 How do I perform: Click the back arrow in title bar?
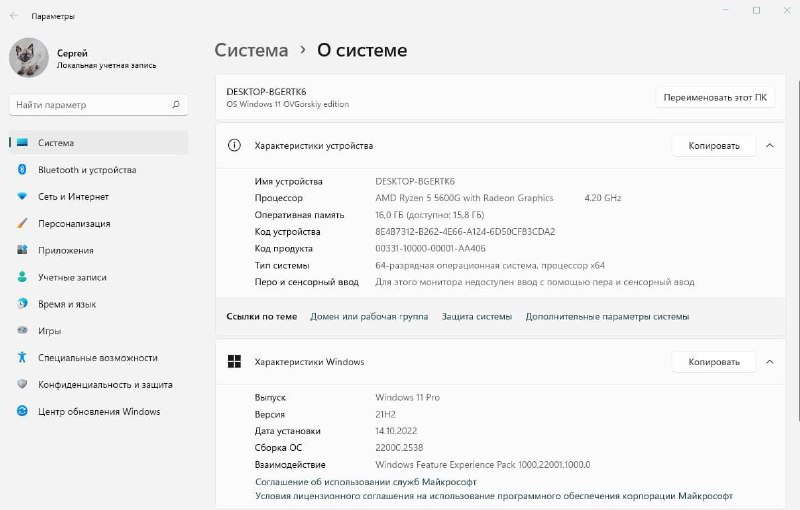[14, 16]
